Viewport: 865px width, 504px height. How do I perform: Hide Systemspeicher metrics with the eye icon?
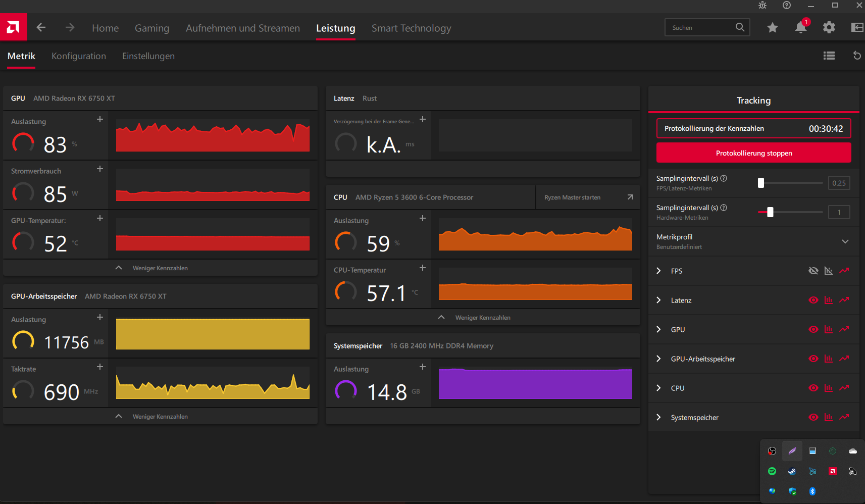(813, 417)
